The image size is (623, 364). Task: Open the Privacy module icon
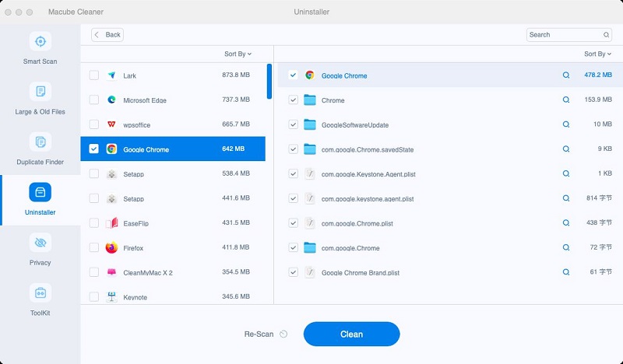tap(40, 243)
